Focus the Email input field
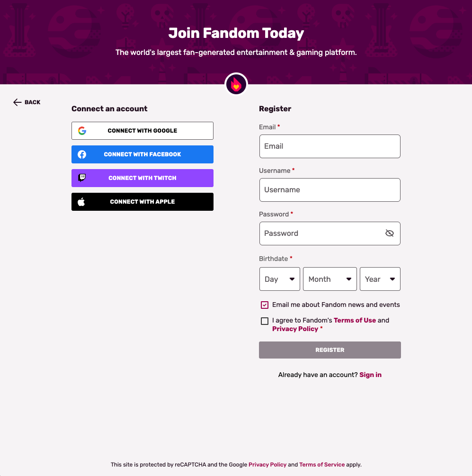The height and width of the screenshot is (476, 472). (x=330, y=146)
